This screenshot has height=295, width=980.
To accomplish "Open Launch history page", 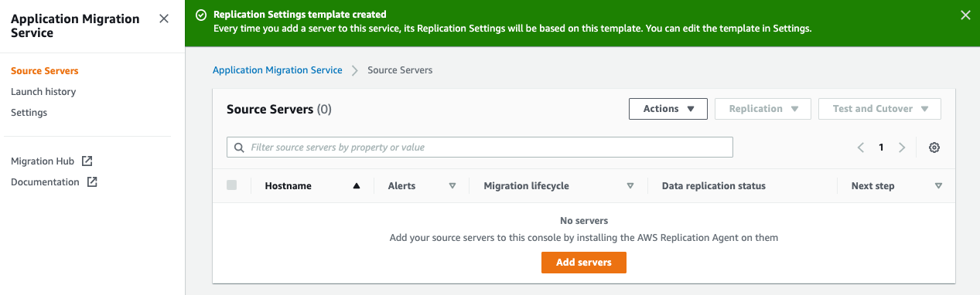I will point(43,92).
